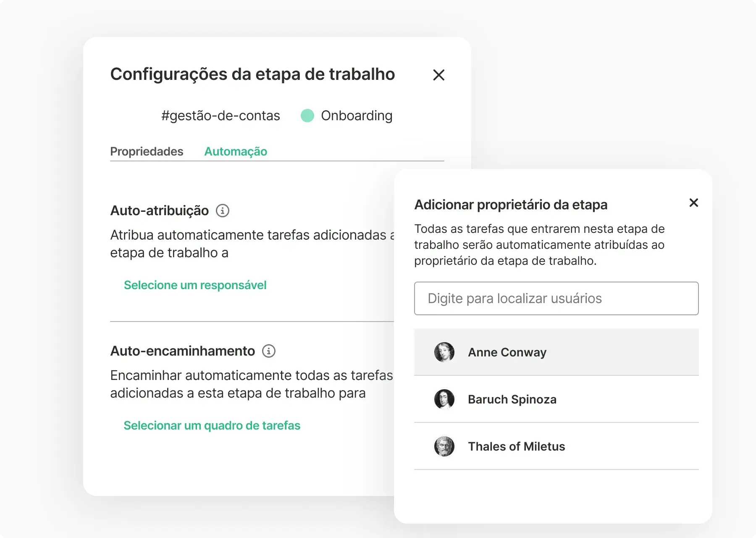
Task: Focus the Digite para localizar usuários field
Action: [556, 298]
